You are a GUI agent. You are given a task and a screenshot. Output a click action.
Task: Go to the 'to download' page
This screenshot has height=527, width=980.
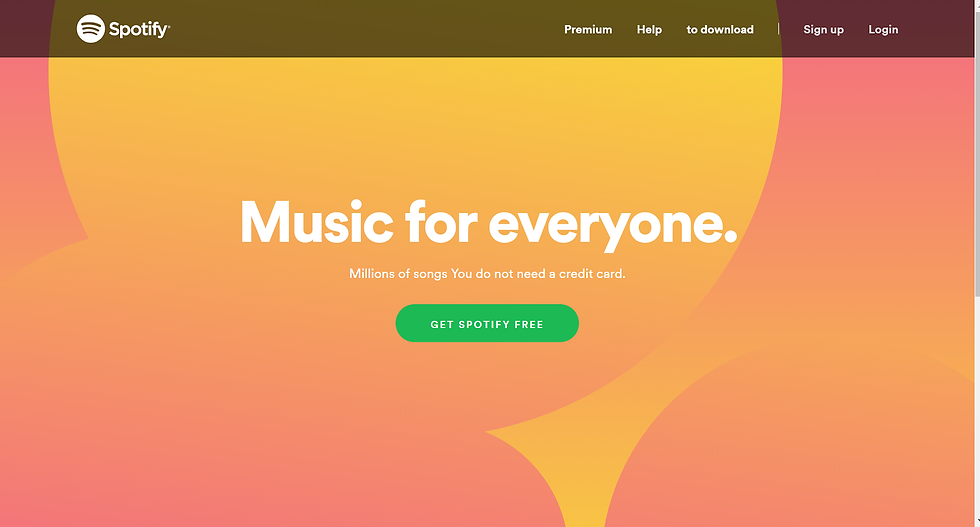pyautogui.click(x=720, y=29)
